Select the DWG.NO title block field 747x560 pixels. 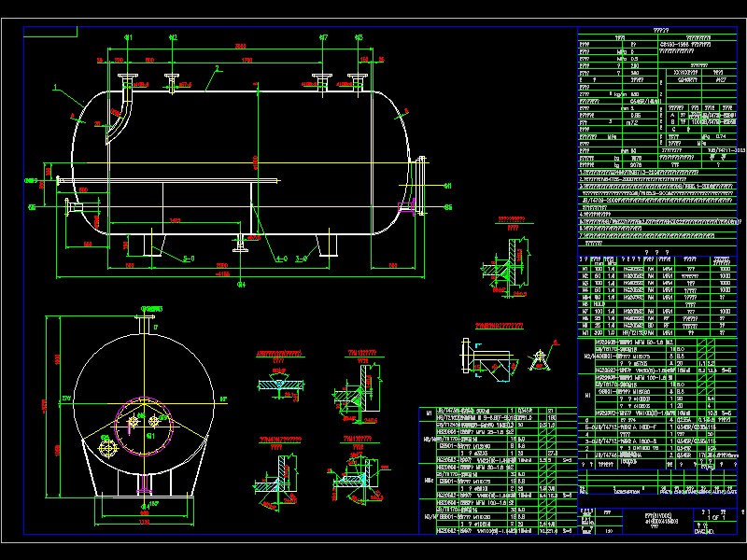point(702,531)
